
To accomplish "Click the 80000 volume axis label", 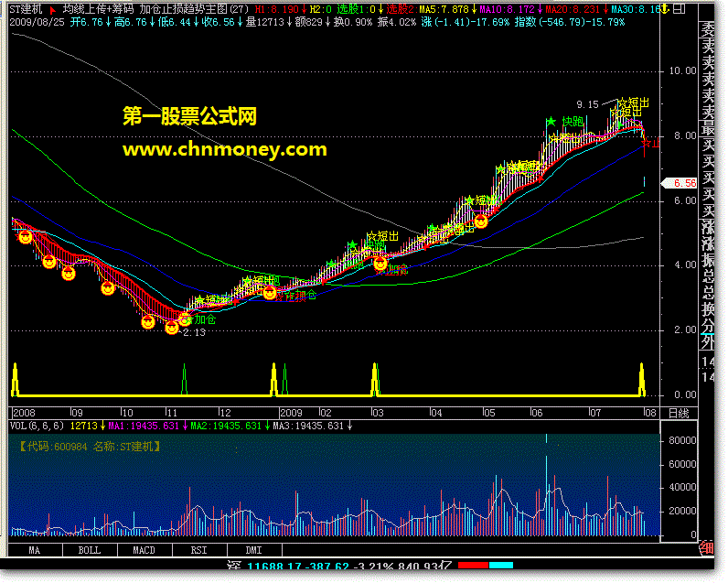I will (x=682, y=440).
